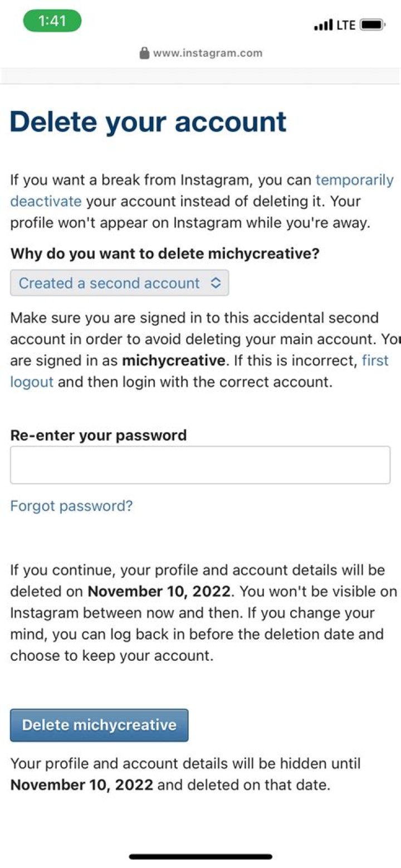Click the padlock icon beside the URL
The width and height of the screenshot is (401, 868).
144,53
